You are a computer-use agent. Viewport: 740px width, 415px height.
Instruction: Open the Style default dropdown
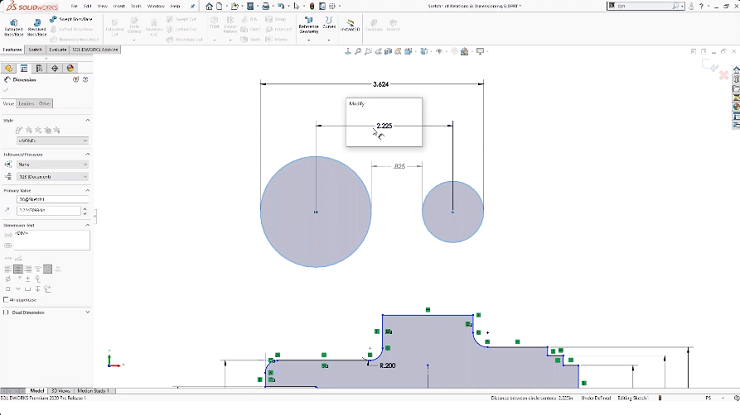pyautogui.click(x=52, y=141)
